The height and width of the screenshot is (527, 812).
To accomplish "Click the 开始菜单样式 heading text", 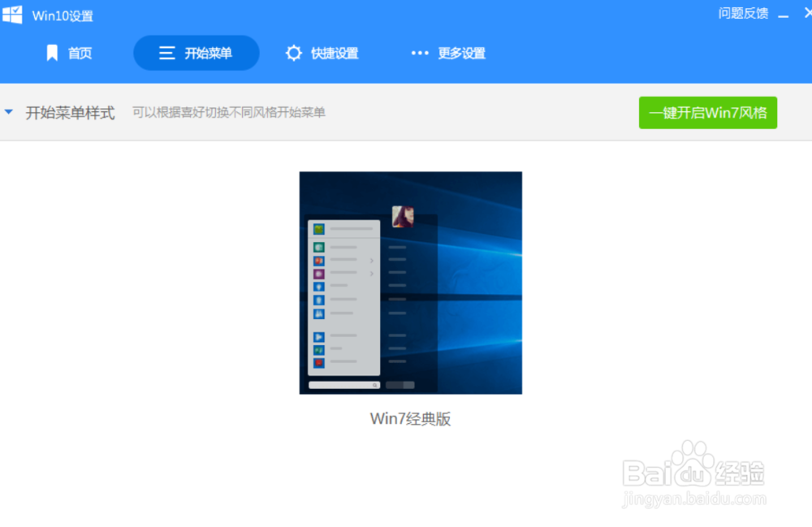I will (x=71, y=112).
